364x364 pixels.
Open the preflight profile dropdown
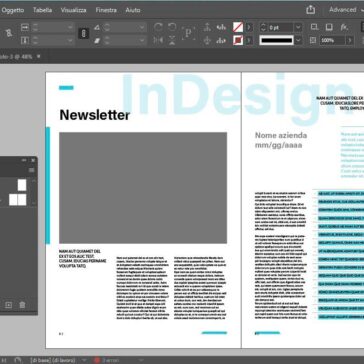pos(84,360)
